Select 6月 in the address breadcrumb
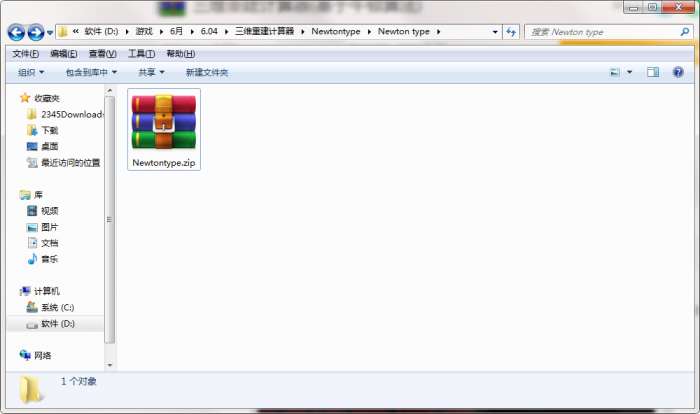Viewport: 700px width, 414px height. pos(176,31)
